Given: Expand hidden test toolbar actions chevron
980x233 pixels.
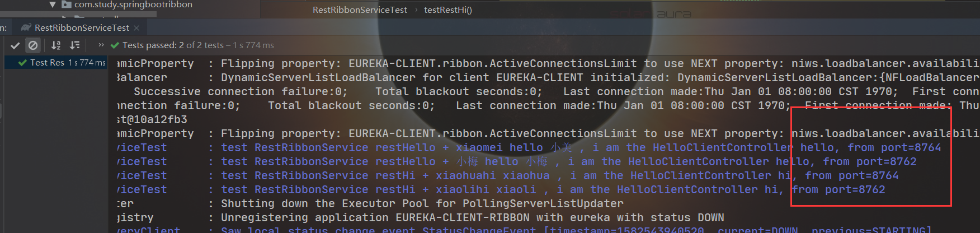Looking at the screenshot, I should [x=101, y=45].
